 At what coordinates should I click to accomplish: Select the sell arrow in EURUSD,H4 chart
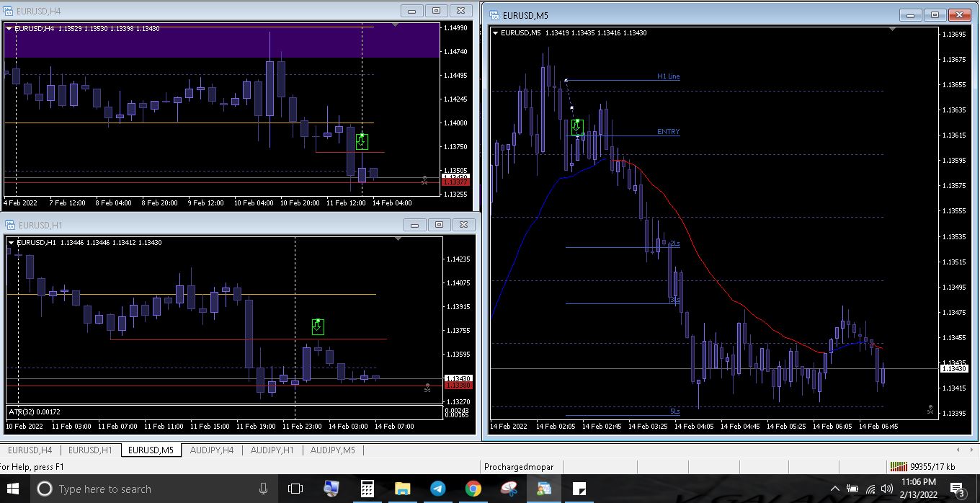tap(362, 141)
